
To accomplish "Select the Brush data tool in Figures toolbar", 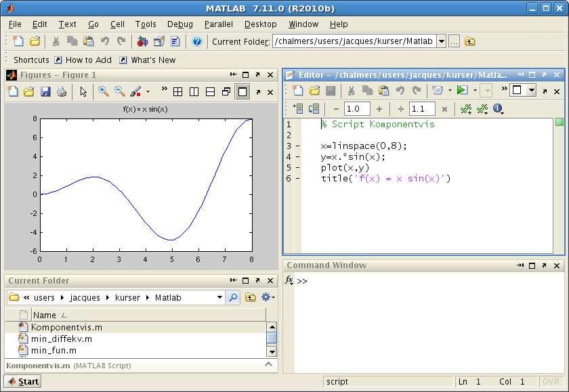I will [x=135, y=91].
